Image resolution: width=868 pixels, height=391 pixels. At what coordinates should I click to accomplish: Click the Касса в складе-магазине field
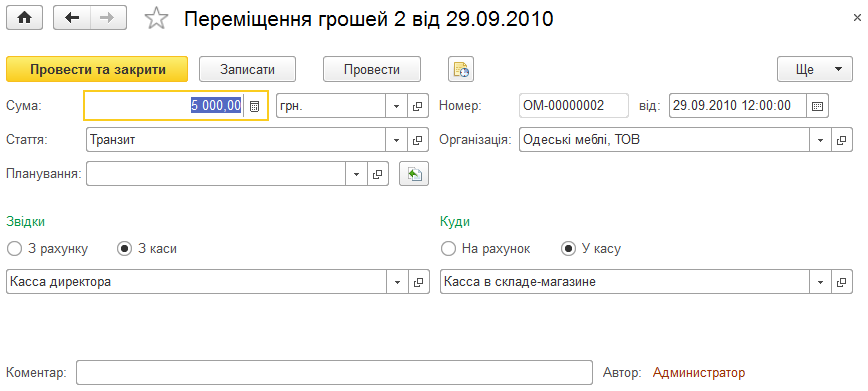[625, 282]
